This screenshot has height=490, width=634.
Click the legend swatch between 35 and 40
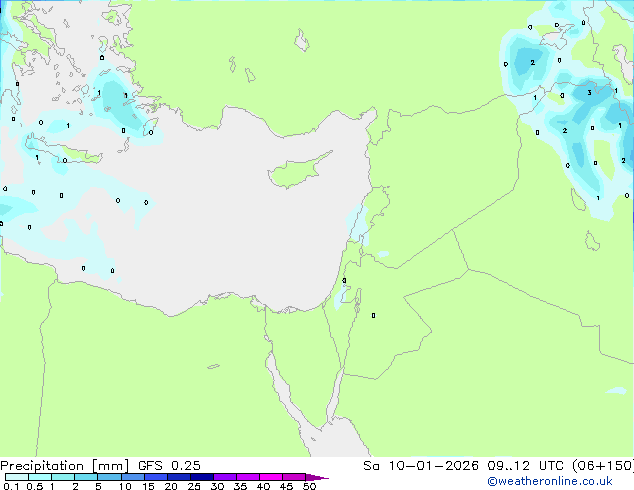pos(248,477)
